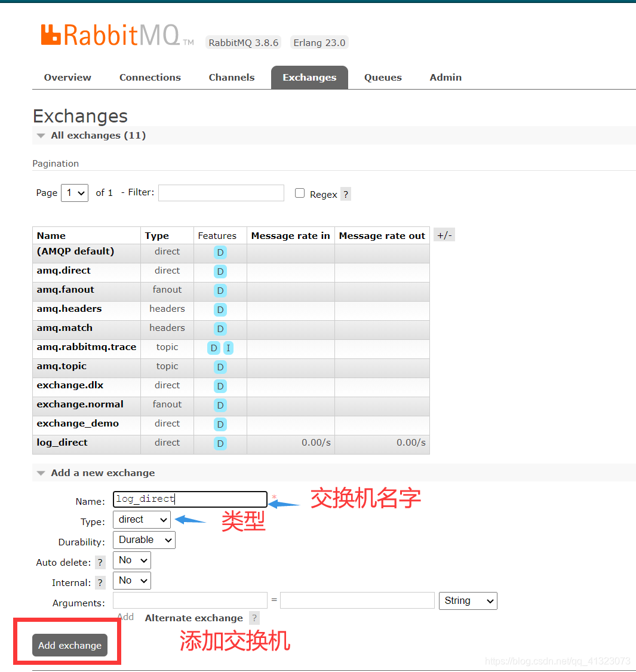Image resolution: width=636 pixels, height=672 pixels.
Task: Click the D feature badge for amq.rabbitmq.trace
Action: pyautogui.click(x=214, y=348)
